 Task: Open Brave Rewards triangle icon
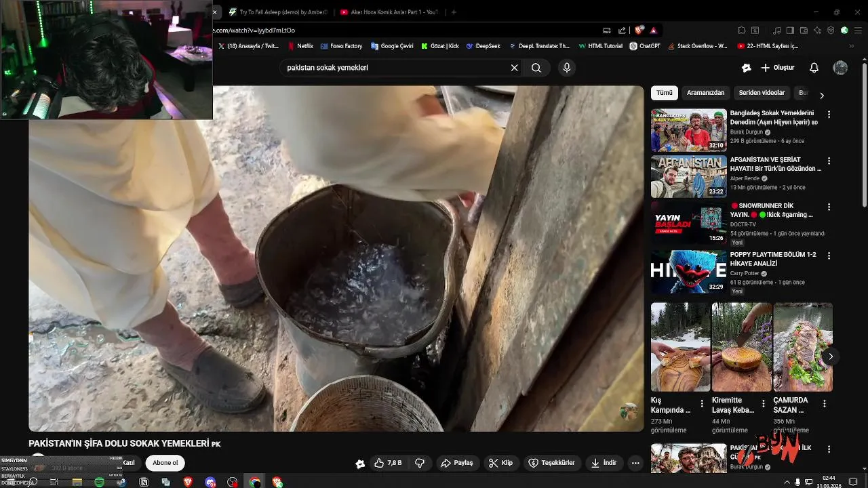(653, 30)
